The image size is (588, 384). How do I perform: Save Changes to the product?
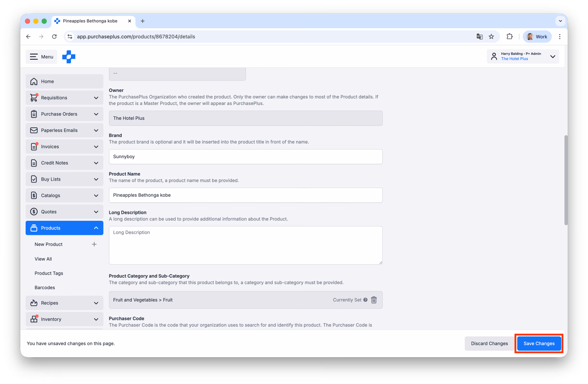(539, 343)
